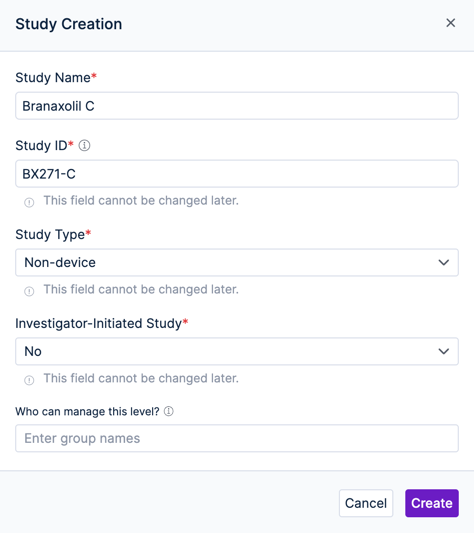
Task: Click the Create button
Action: tap(432, 503)
